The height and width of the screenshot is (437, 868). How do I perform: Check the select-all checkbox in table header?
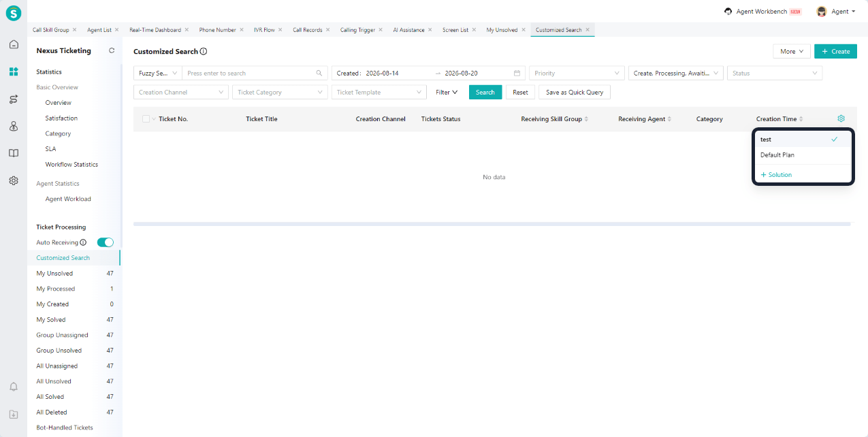146,119
